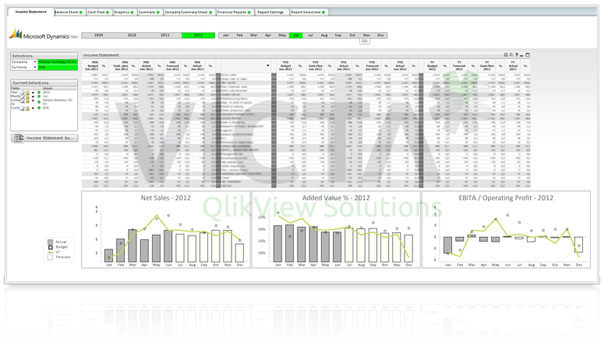Screen dimensions: 608x364
Task: Choose Nov in the month bar
Action: [x=366, y=35]
